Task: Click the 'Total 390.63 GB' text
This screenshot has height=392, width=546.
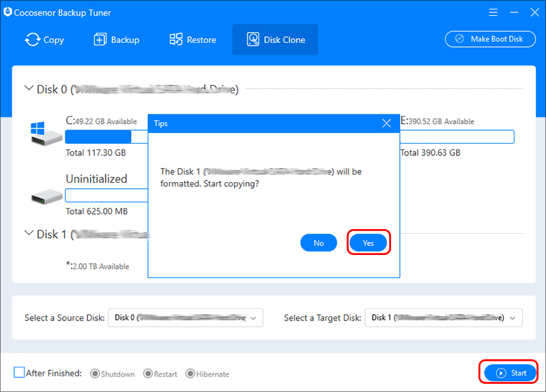Action: (x=431, y=153)
